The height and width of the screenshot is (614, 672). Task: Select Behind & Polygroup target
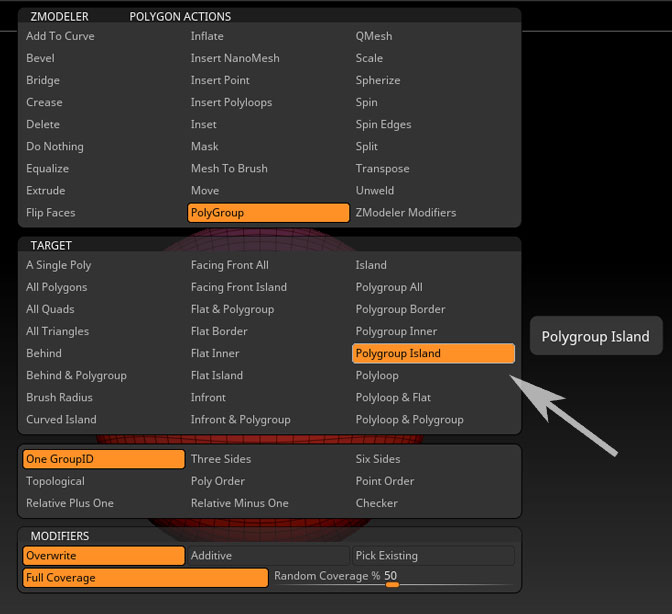coord(76,375)
